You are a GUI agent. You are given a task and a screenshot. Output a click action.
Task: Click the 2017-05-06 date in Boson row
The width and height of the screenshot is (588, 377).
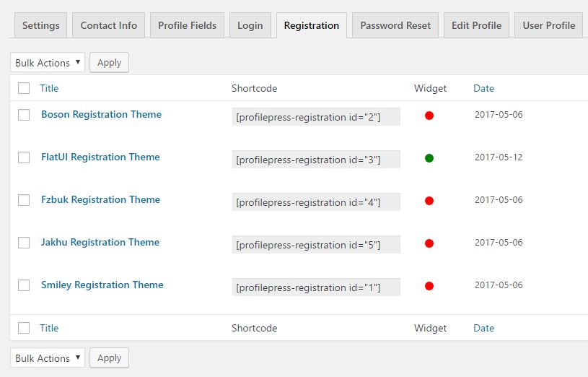[499, 115]
